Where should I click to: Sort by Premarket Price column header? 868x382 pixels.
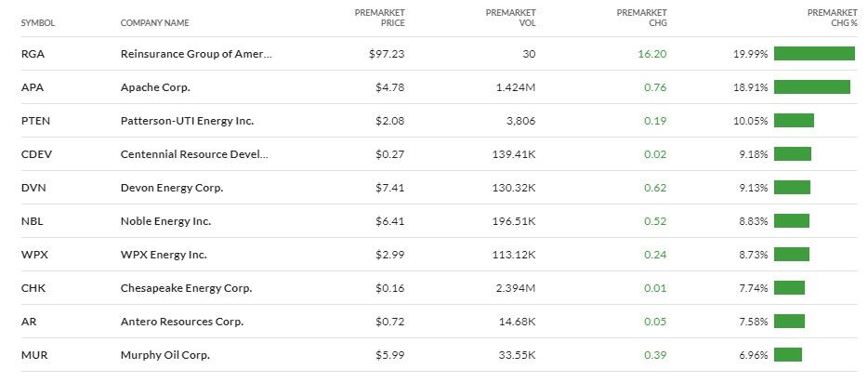click(380, 17)
